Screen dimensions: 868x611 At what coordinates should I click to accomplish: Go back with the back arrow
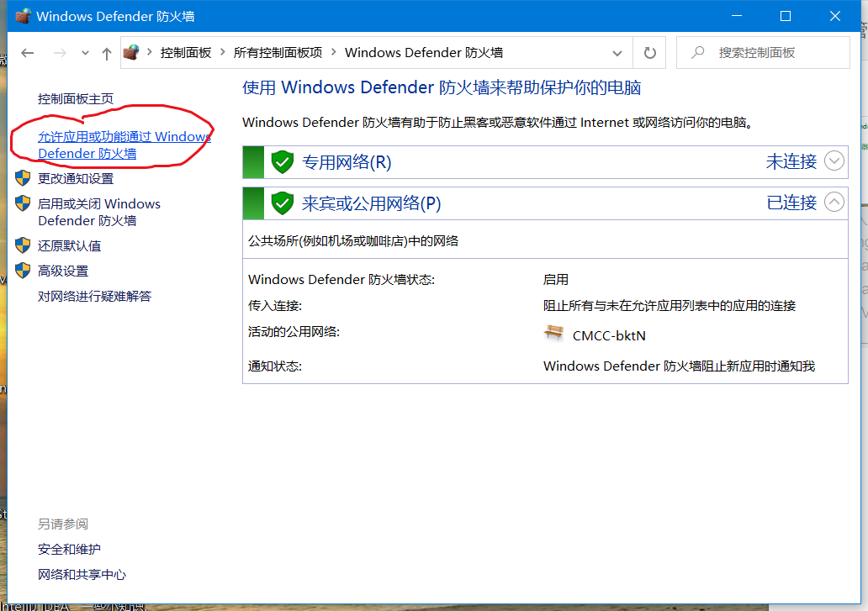click(x=27, y=53)
